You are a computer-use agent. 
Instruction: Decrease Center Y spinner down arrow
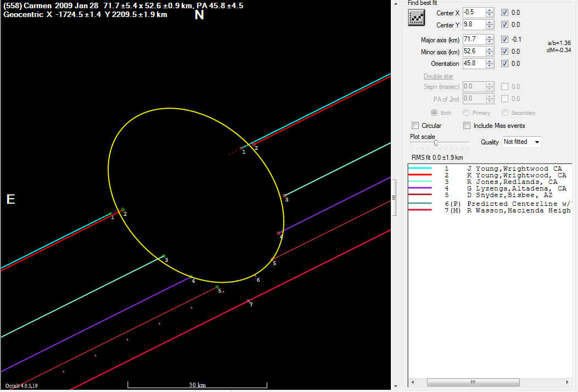point(490,27)
